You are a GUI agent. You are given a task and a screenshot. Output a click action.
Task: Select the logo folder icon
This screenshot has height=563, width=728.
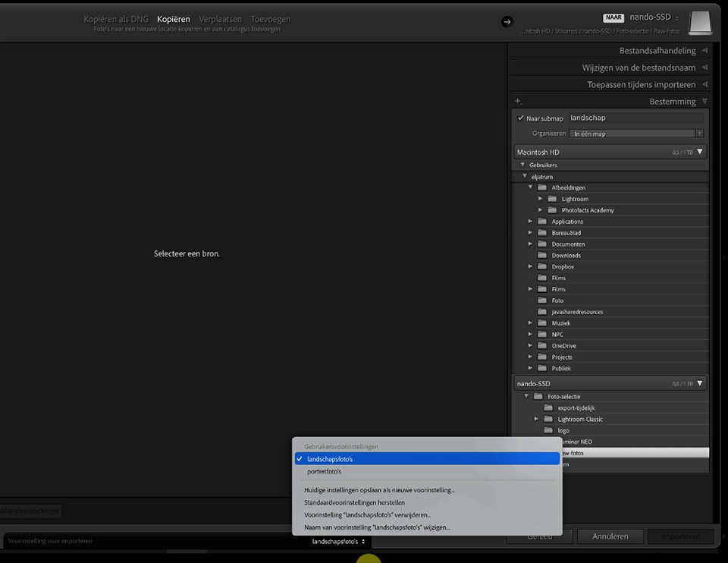548,431
